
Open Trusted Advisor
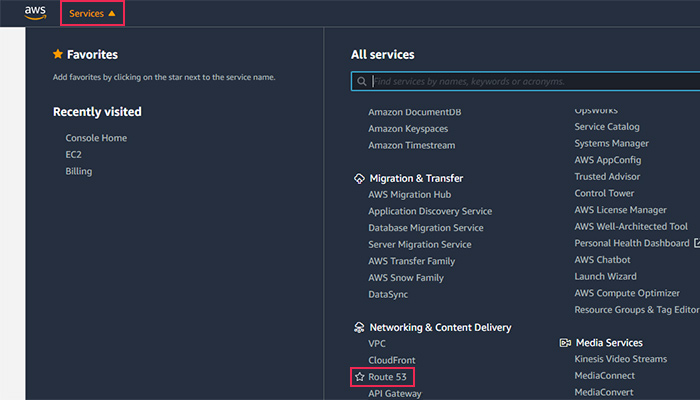pyautogui.click(x=607, y=177)
